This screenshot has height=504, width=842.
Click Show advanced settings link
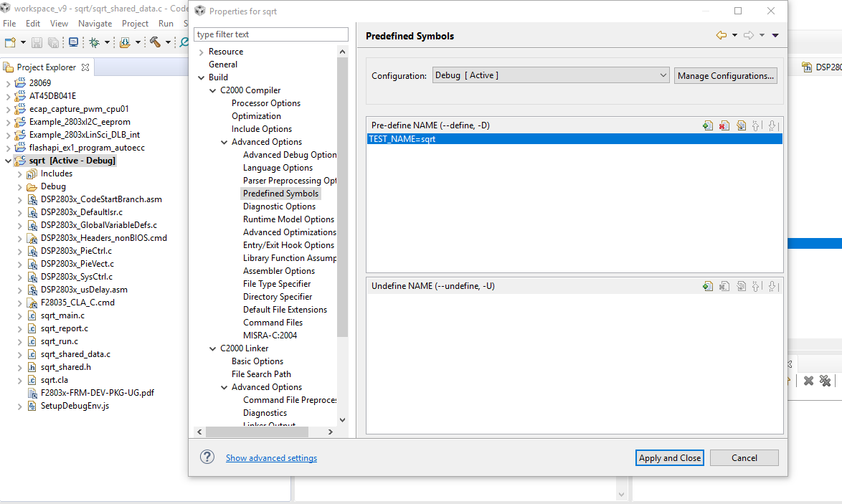point(271,458)
